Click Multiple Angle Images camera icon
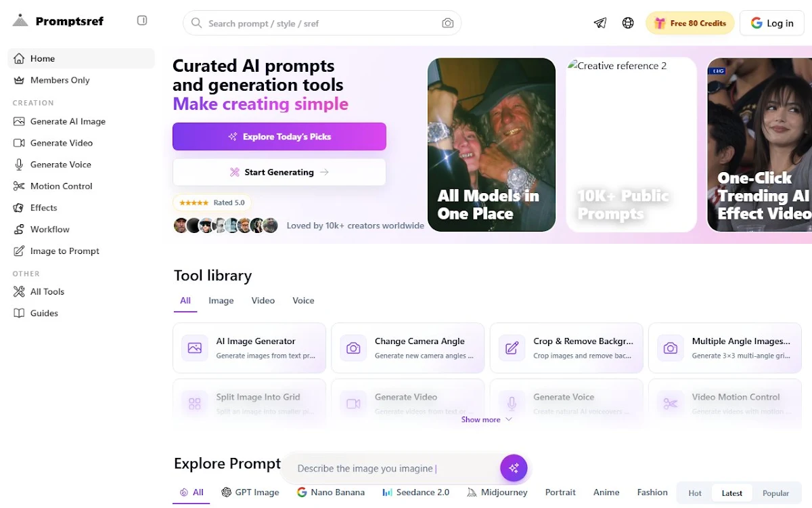Viewport: 812px width, 508px height. [x=671, y=348]
